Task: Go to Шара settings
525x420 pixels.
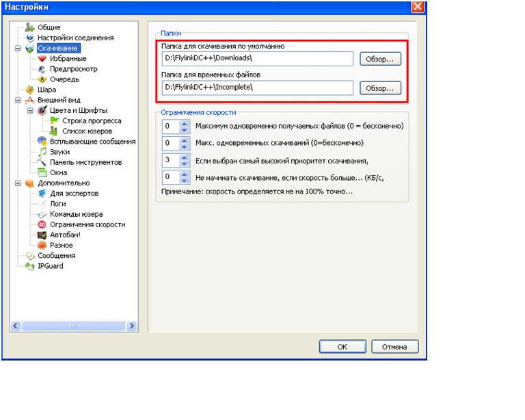Action: click(x=46, y=90)
